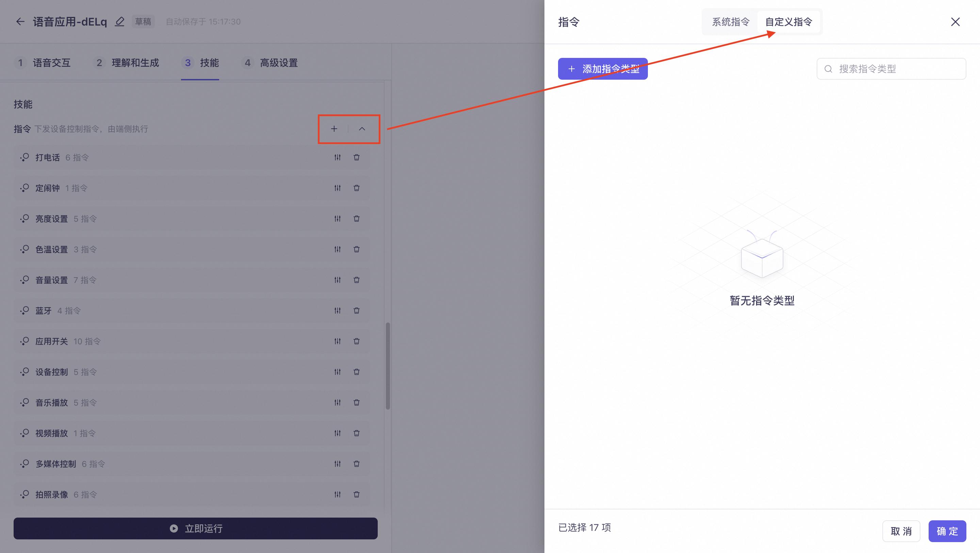Click plus icon to add 指令
This screenshot has height=553, width=980.
334,129
